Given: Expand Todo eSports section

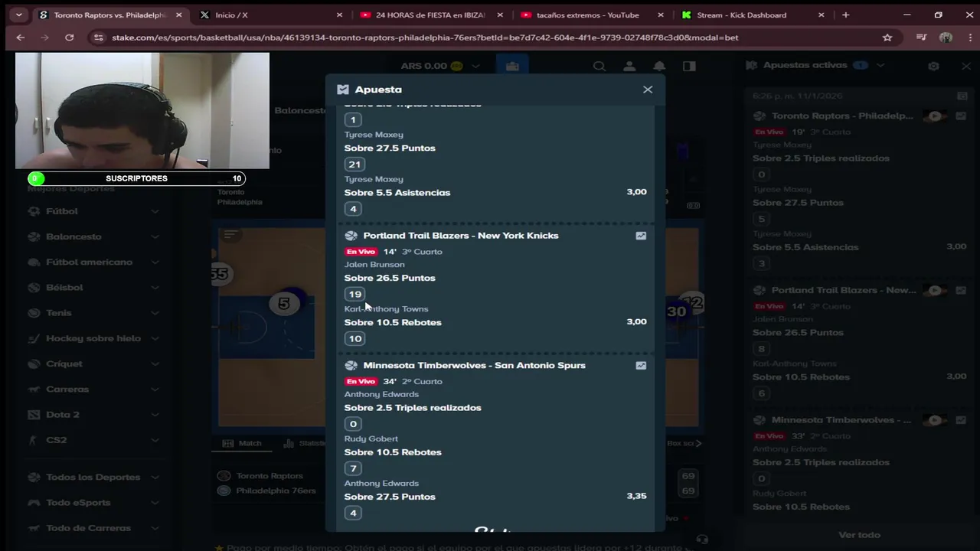Looking at the screenshot, I should [155, 503].
